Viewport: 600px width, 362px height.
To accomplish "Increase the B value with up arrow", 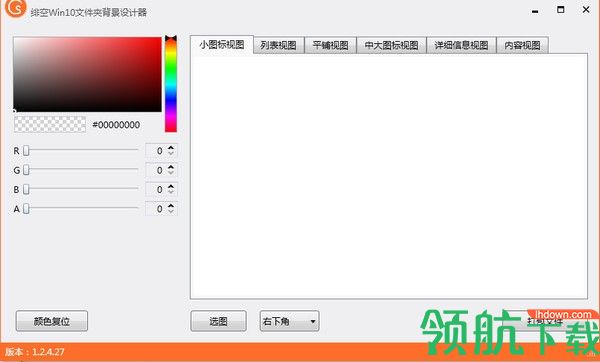I will 171,186.
